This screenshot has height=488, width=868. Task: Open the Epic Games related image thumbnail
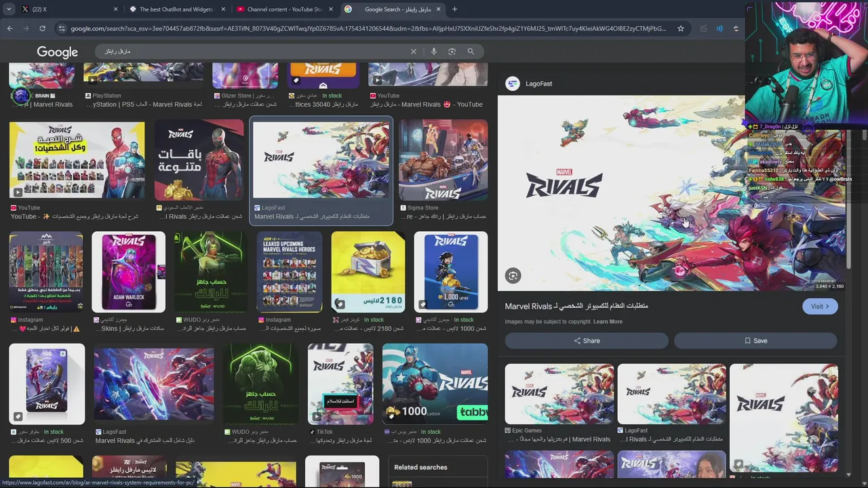[559, 394]
